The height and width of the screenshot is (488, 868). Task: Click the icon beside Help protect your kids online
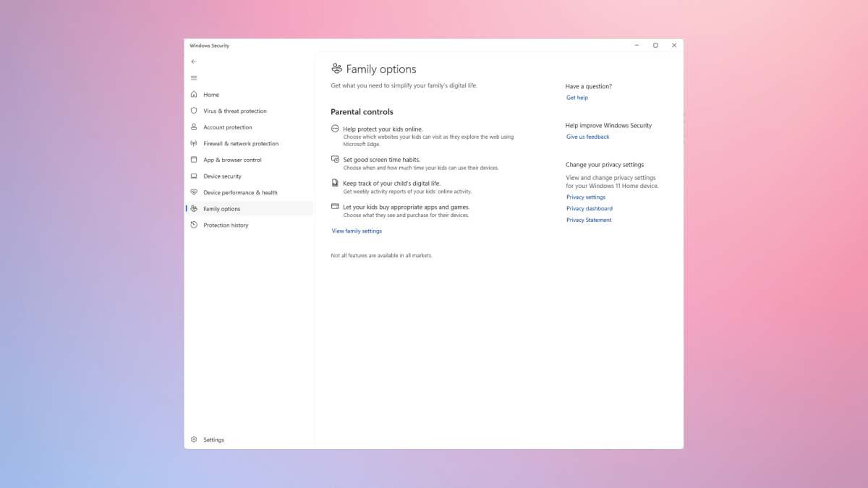pyautogui.click(x=335, y=129)
